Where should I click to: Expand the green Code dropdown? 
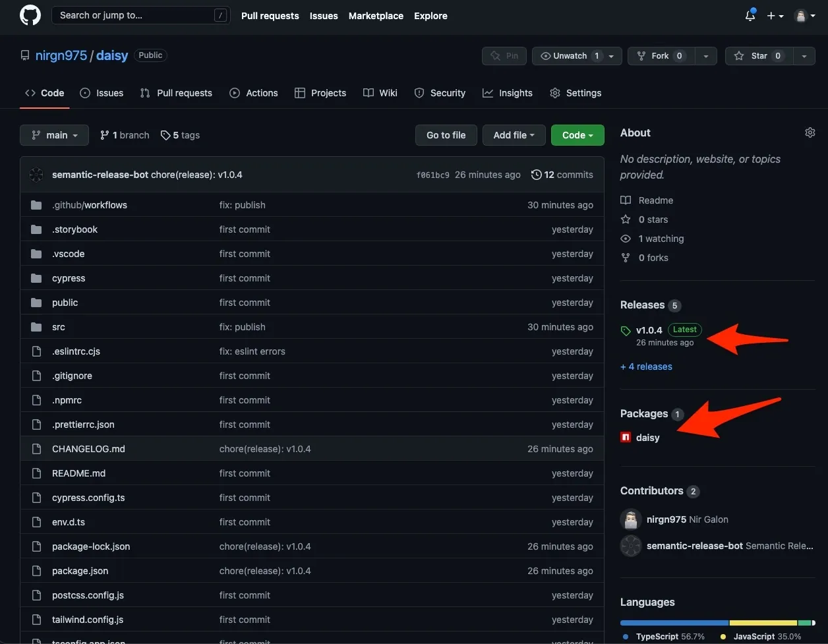click(577, 135)
